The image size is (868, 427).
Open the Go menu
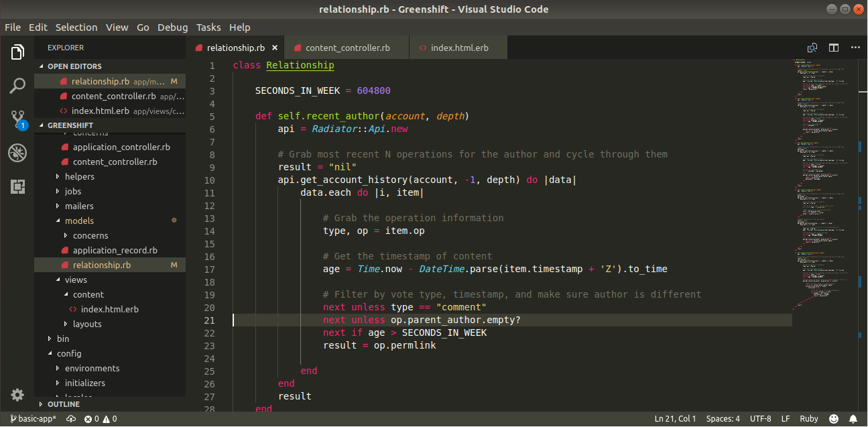pyautogui.click(x=143, y=27)
